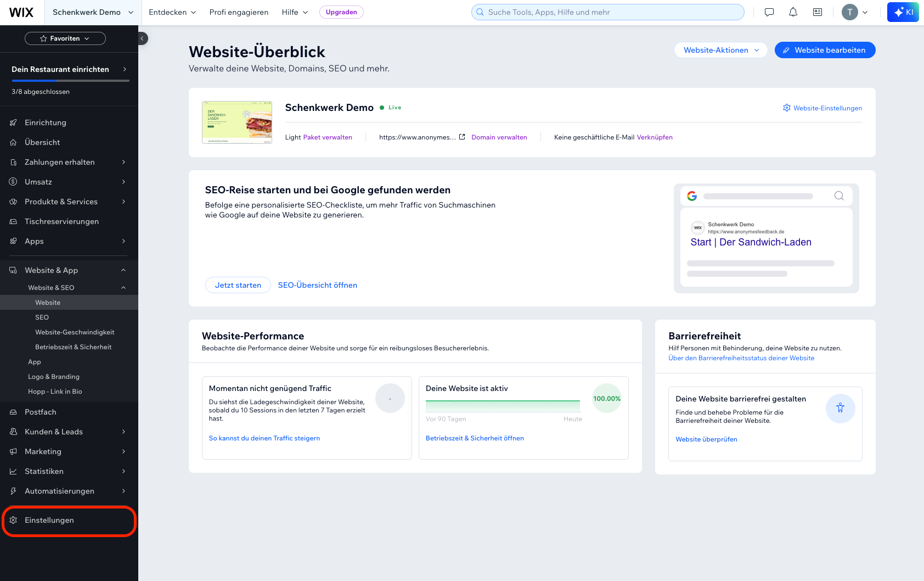Open the Schenkwerk Demo site dropdown
The width and height of the screenshot is (924, 581).
tap(93, 12)
